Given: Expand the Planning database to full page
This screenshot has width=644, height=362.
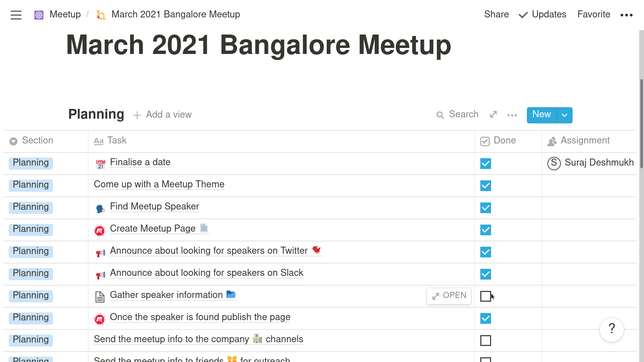Looking at the screenshot, I should click(x=493, y=115).
